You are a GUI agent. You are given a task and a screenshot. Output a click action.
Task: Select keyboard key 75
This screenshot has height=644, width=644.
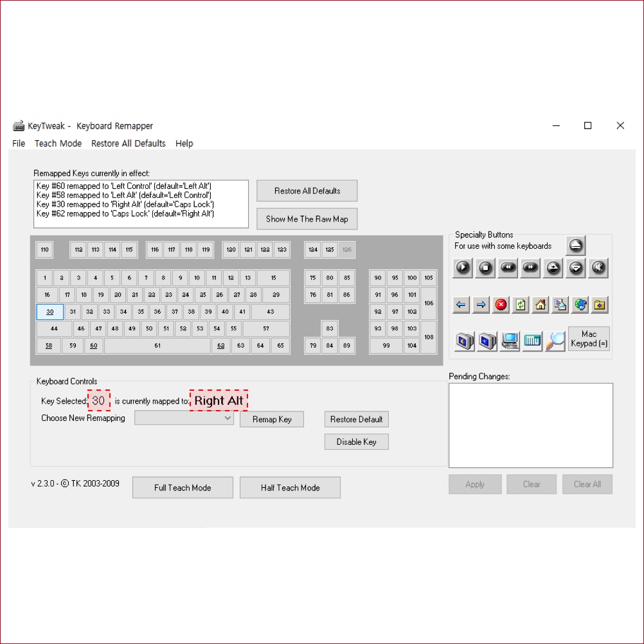pyautogui.click(x=313, y=278)
